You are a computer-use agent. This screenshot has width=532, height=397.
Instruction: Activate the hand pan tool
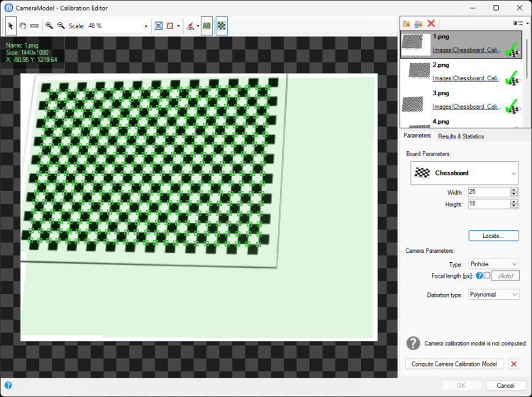click(x=23, y=26)
